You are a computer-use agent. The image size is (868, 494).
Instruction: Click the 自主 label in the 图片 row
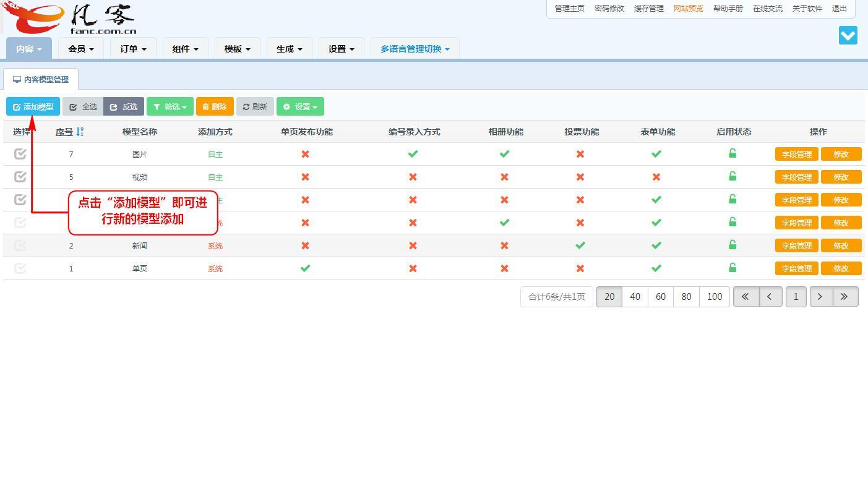[x=215, y=155]
